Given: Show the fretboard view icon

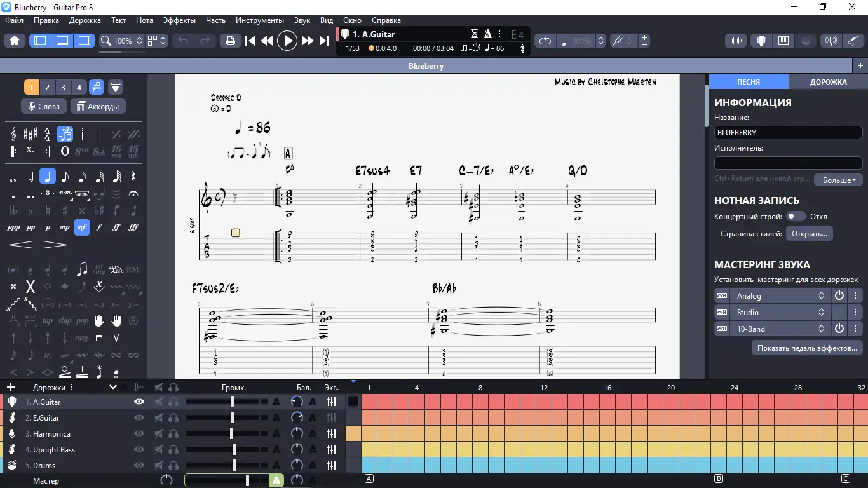Looking at the screenshot, I should coord(761,41).
